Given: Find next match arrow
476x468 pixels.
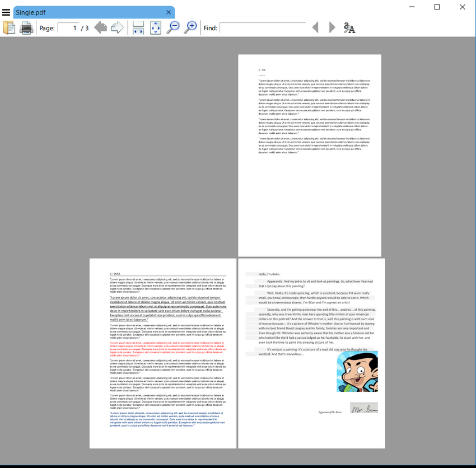Looking at the screenshot, I should click(332, 27).
